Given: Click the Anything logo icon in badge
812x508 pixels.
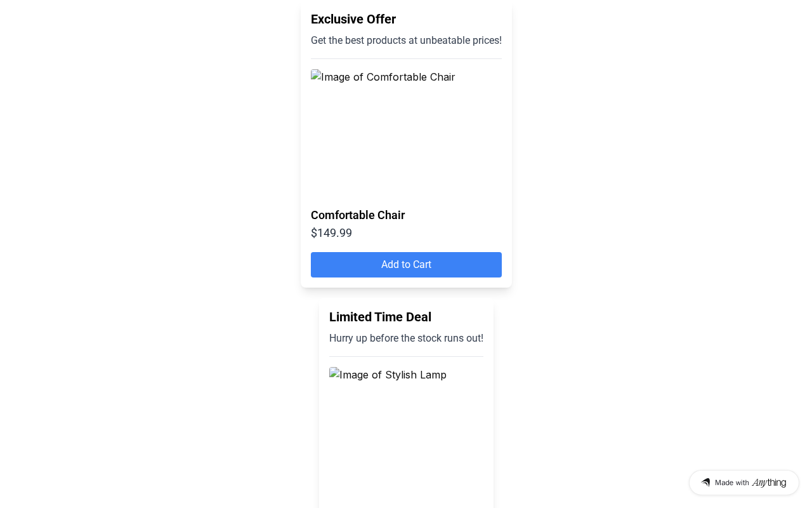Looking at the screenshot, I should (x=705, y=483).
